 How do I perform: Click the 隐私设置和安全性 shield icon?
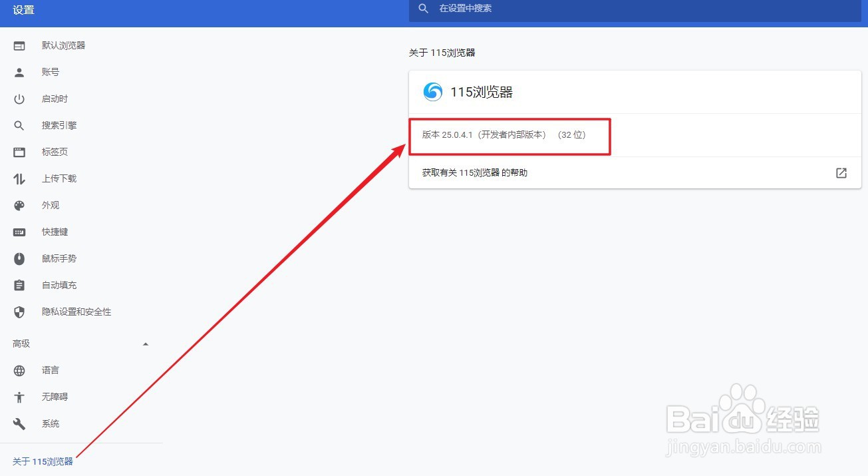click(19, 312)
